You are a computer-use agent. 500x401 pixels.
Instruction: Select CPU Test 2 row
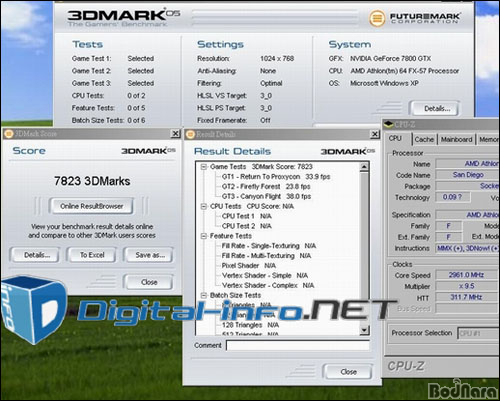coord(247,226)
